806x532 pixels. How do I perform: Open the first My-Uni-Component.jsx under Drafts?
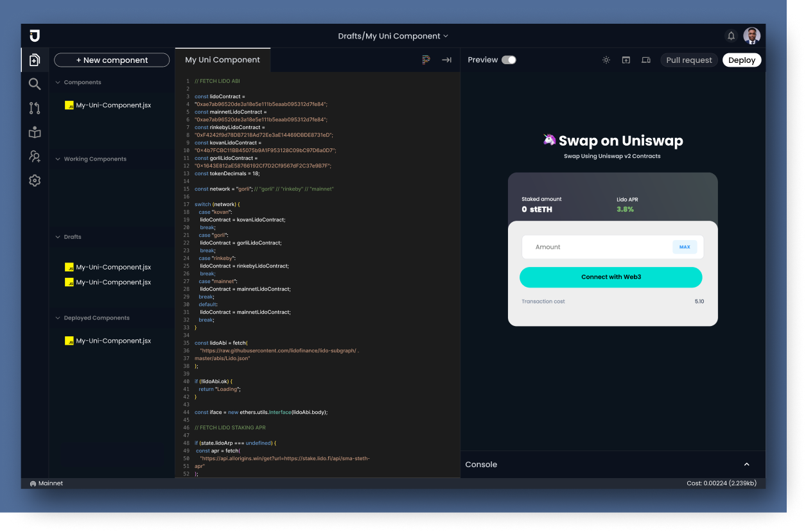(x=109, y=267)
